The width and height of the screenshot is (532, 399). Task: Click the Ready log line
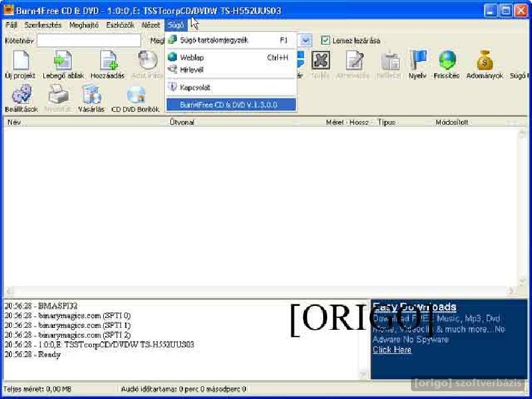pos(33,354)
